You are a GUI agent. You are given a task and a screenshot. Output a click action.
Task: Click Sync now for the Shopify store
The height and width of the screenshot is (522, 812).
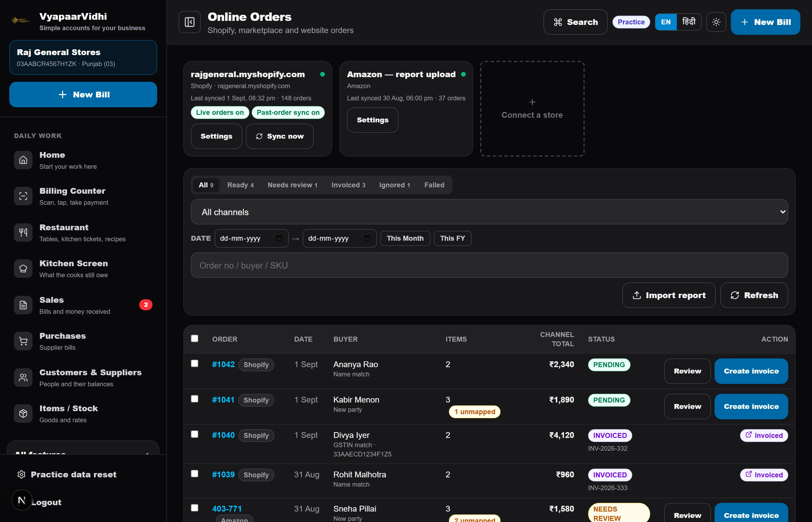(280, 136)
